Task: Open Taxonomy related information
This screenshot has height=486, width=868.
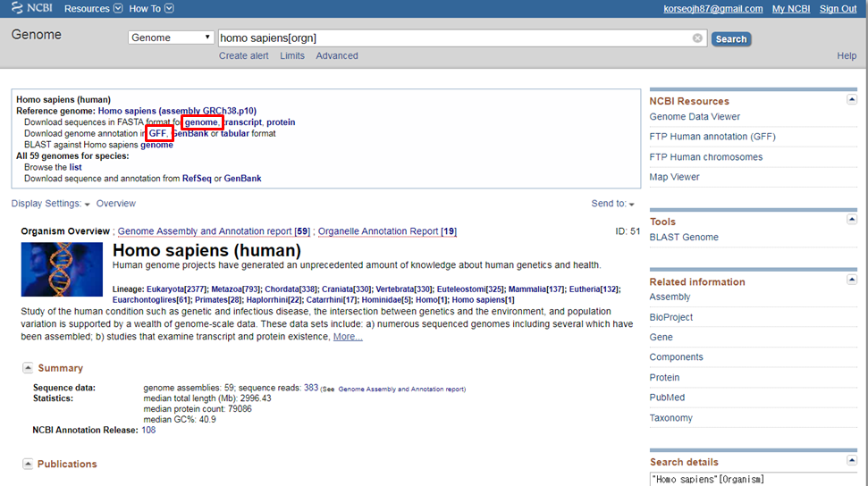Action: point(671,418)
